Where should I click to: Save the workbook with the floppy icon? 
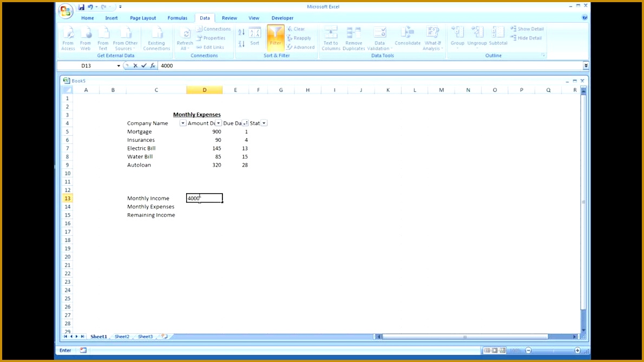tap(81, 7)
